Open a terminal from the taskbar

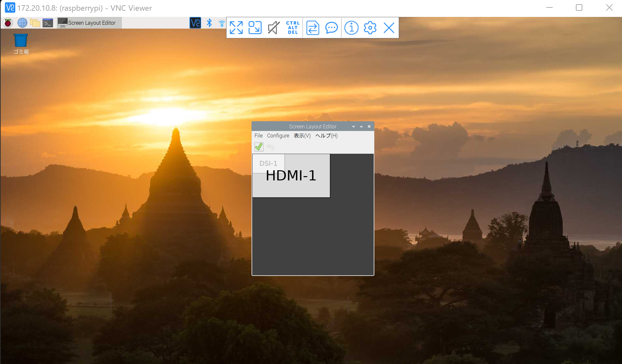[47, 23]
